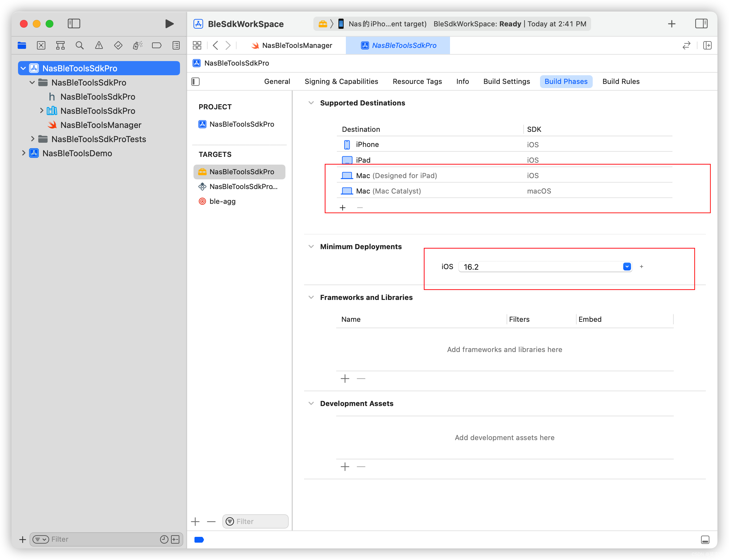Hide the project and targets list
The width and height of the screenshot is (729, 560).
196,82
